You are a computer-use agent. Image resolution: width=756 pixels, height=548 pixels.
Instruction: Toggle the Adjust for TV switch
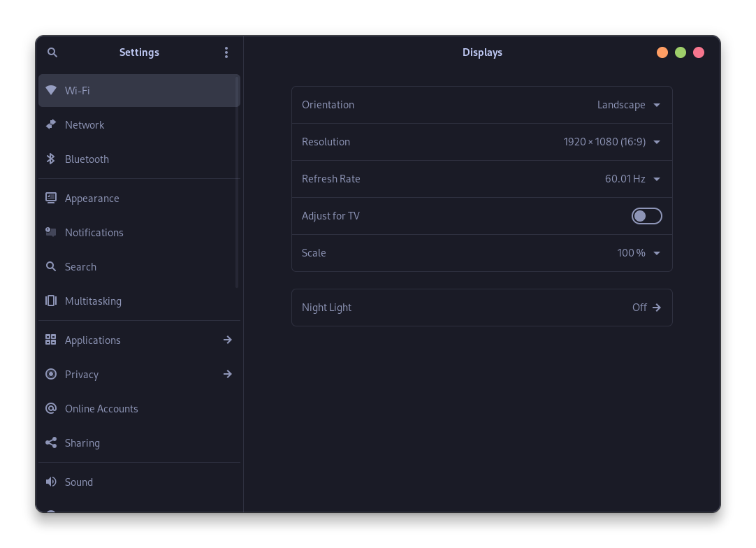(x=646, y=215)
